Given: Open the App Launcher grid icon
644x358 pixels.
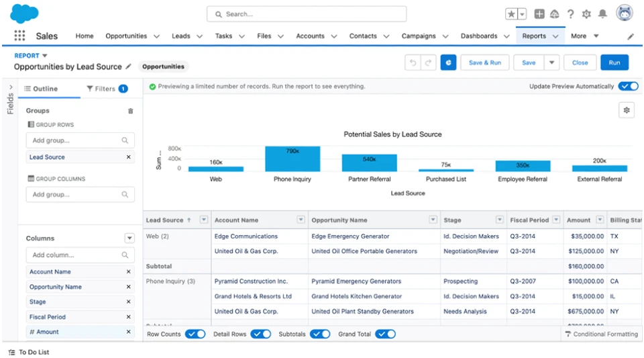Looking at the screenshot, I should point(19,36).
